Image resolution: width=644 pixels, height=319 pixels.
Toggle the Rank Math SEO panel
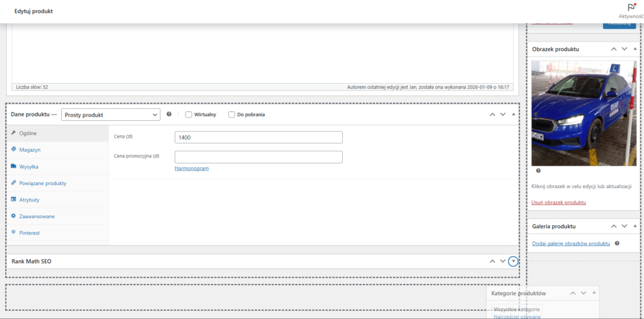pyautogui.click(x=514, y=261)
